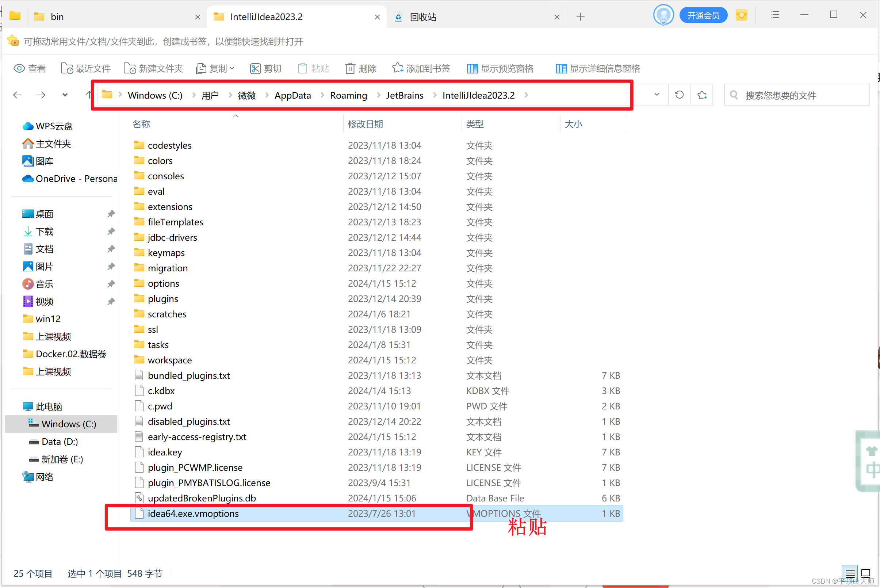Open the Copy (复制) dropdown arrow
The width and height of the screenshot is (880, 588).
(232, 68)
